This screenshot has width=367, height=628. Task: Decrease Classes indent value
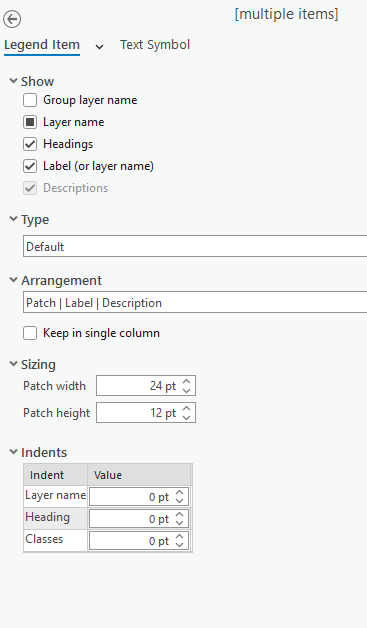click(x=180, y=545)
